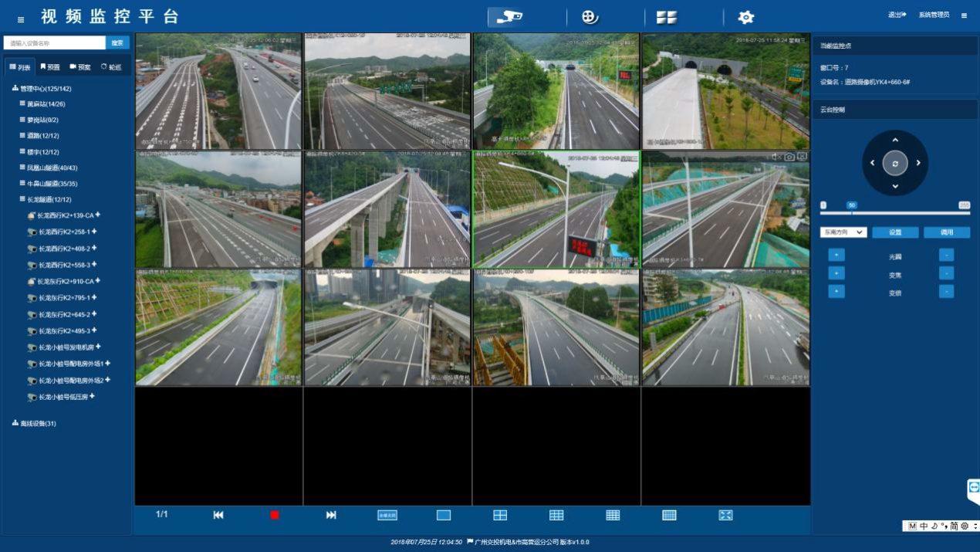Click the 调用 button in PTZ panel
980x552 pixels.
click(947, 232)
